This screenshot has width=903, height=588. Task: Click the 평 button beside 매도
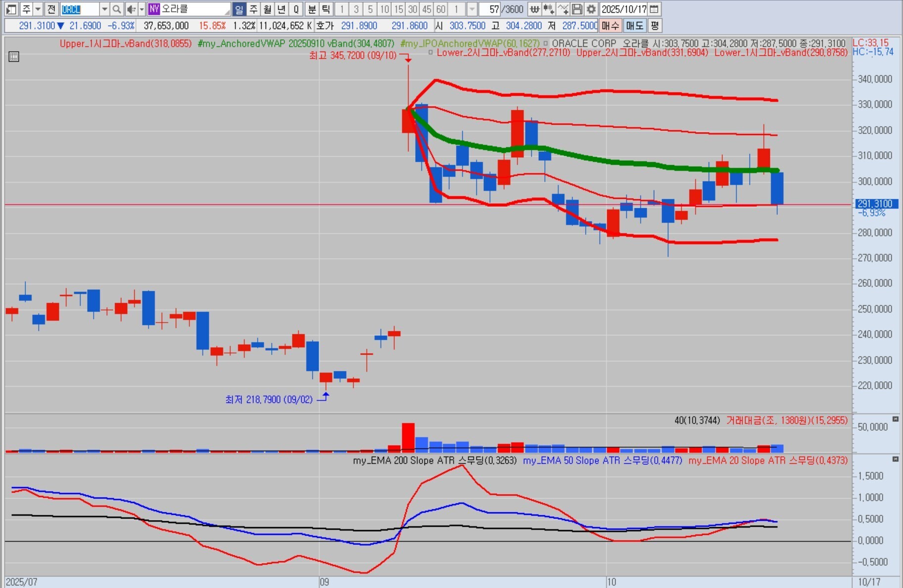pyautogui.click(x=655, y=26)
